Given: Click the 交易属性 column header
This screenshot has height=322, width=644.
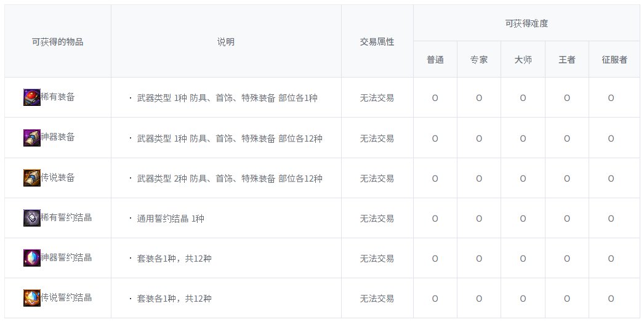Looking at the screenshot, I should pos(377,42).
